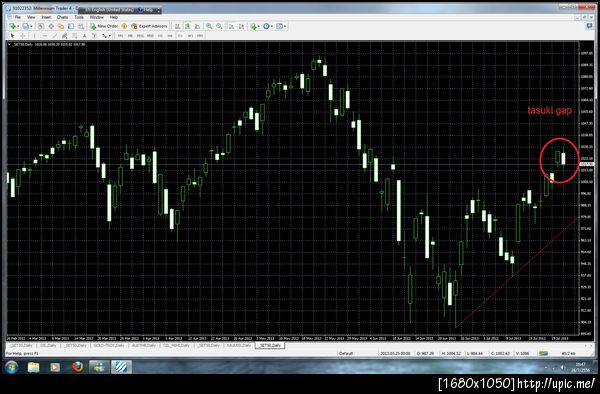Select the Crosshair tool

pyautogui.click(x=23, y=36)
